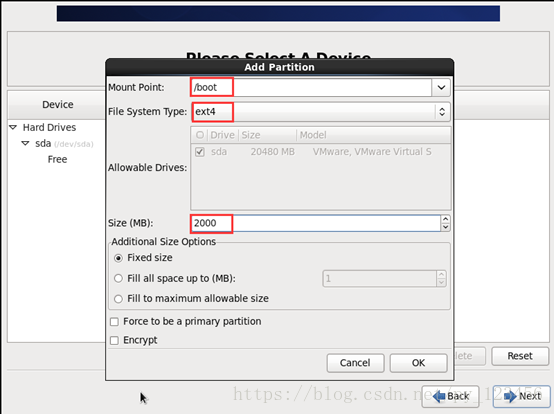The image size is (554, 414).
Task: Decrease Size (MB) with down arrow
Action: 445,227
